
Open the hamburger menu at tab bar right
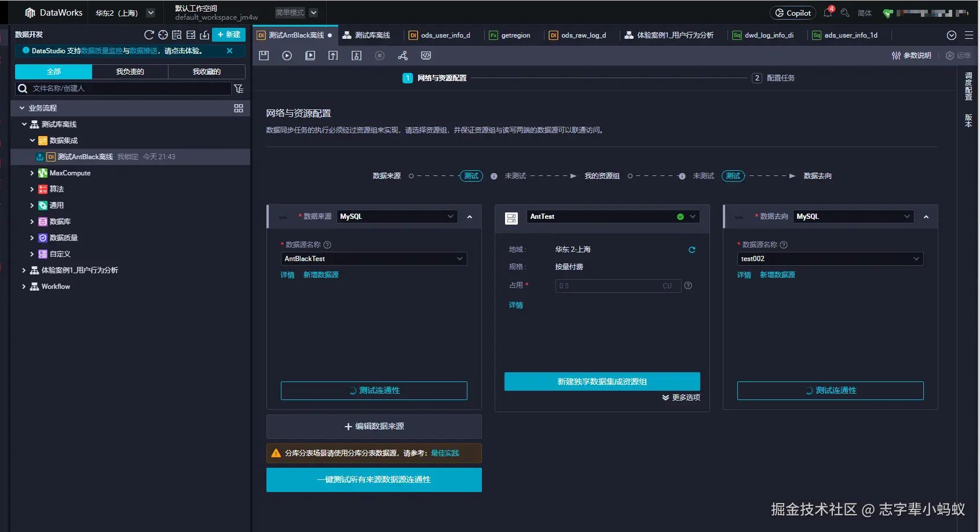click(969, 35)
